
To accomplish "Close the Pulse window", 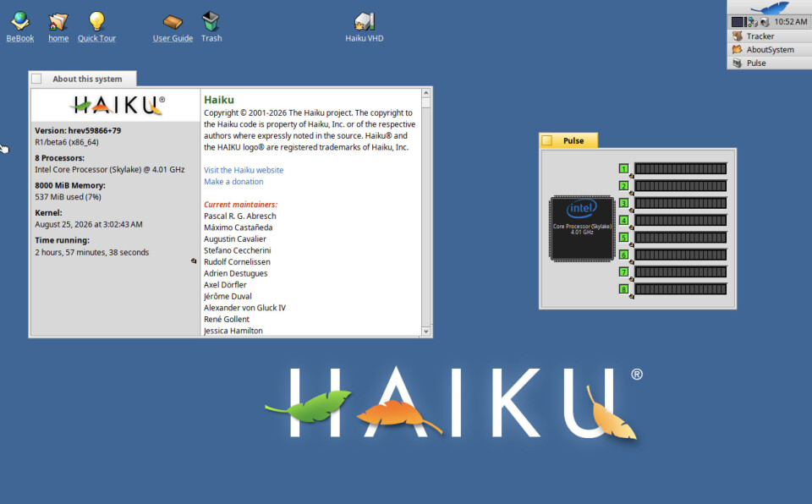I will tap(547, 140).
